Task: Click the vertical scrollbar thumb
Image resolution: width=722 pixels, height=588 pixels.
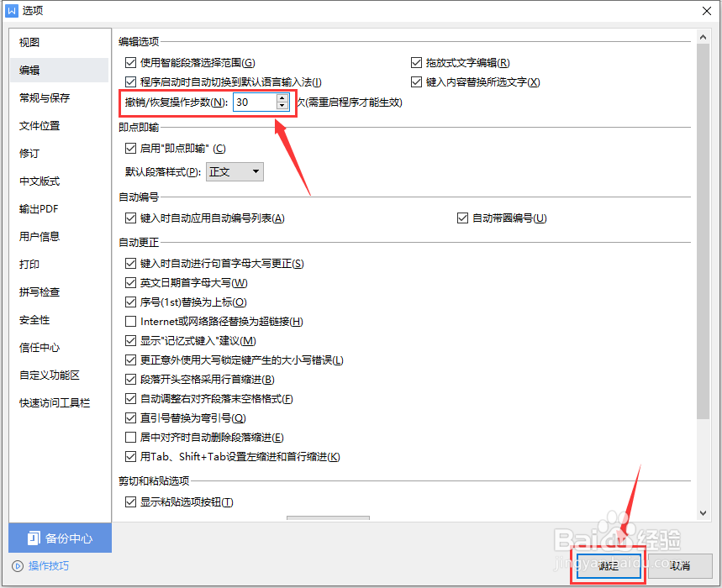Action: pos(703,232)
